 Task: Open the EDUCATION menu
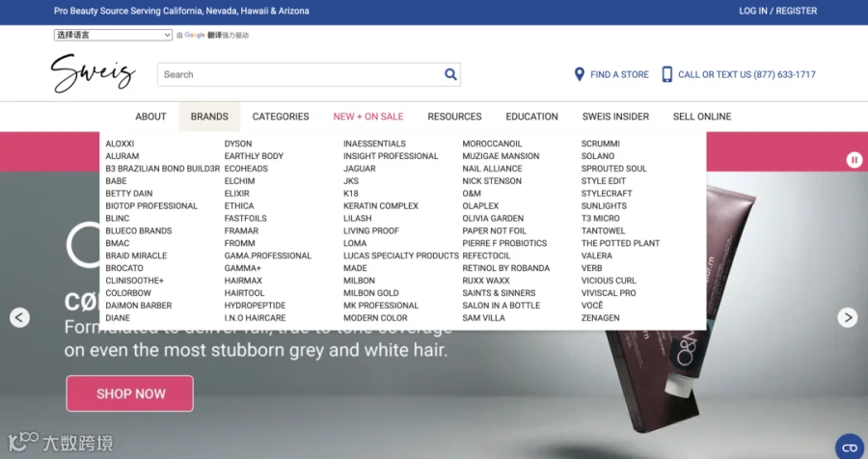click(532, 117)
